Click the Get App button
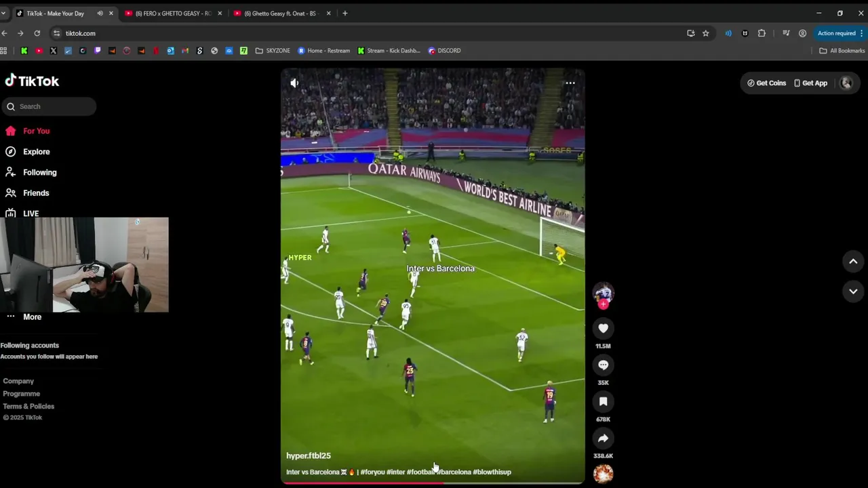Screen dimensions: 868x488 810,83
